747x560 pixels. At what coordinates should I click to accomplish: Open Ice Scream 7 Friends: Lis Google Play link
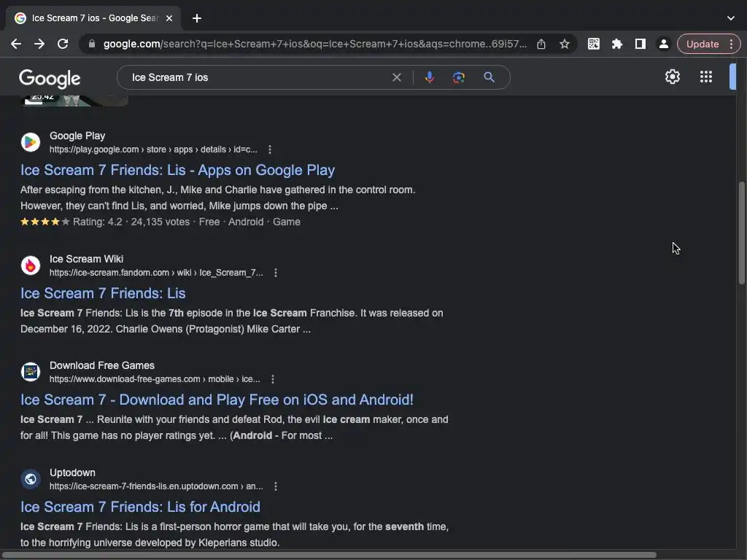tap(178, 170)
